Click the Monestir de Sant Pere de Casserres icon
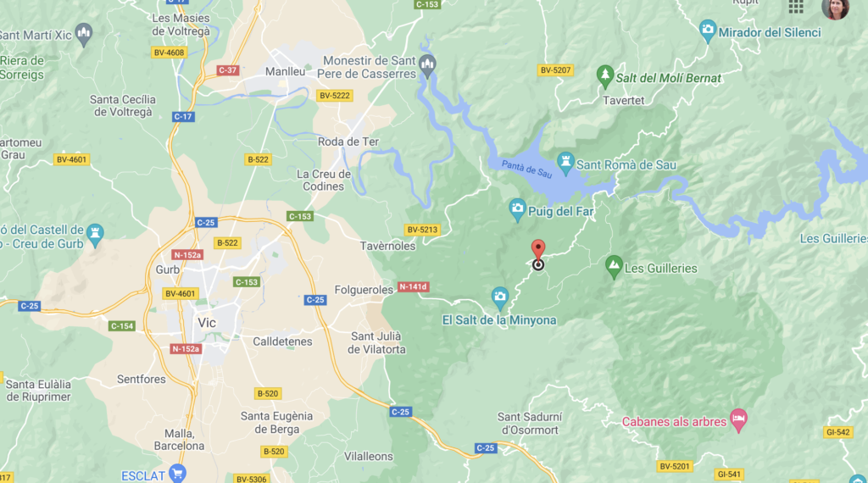The width and height of the screenshot is (868, 483). (x=427, y=66)
